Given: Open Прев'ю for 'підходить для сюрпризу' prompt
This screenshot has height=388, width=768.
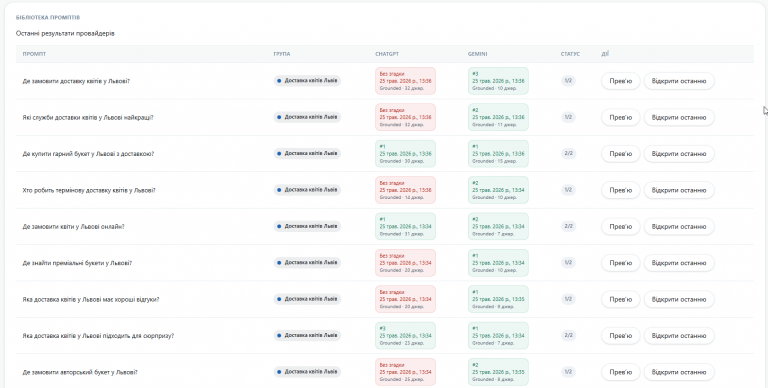Looking at the screenshot, I should tap(621, 336).
